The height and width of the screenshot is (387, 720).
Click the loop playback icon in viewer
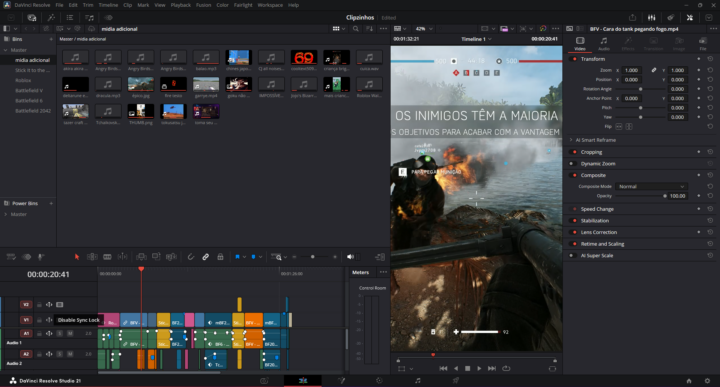pos(506,368)
